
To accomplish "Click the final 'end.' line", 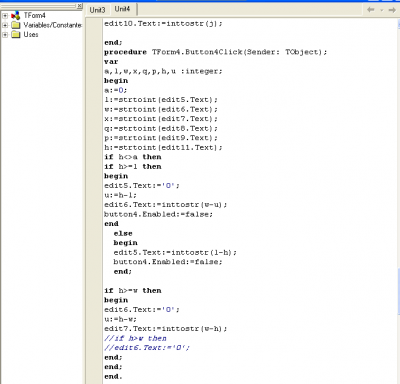I will (x=113, y=376).
